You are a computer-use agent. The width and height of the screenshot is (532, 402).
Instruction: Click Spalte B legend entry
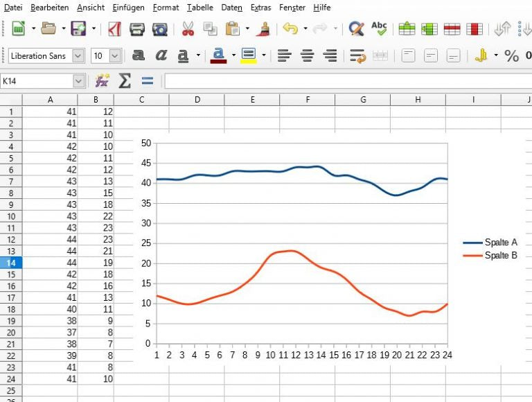tap(490, 255)
